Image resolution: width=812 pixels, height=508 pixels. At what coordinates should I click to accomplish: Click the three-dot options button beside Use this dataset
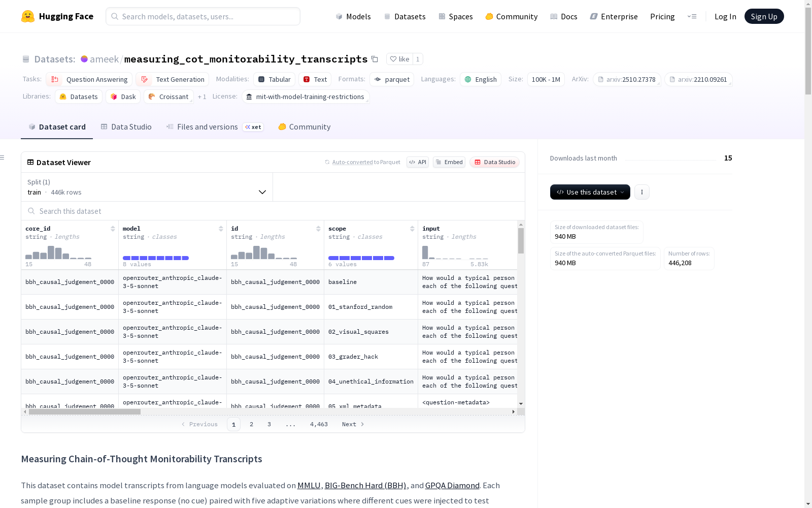pyautogui.click(x=642, y=192)
